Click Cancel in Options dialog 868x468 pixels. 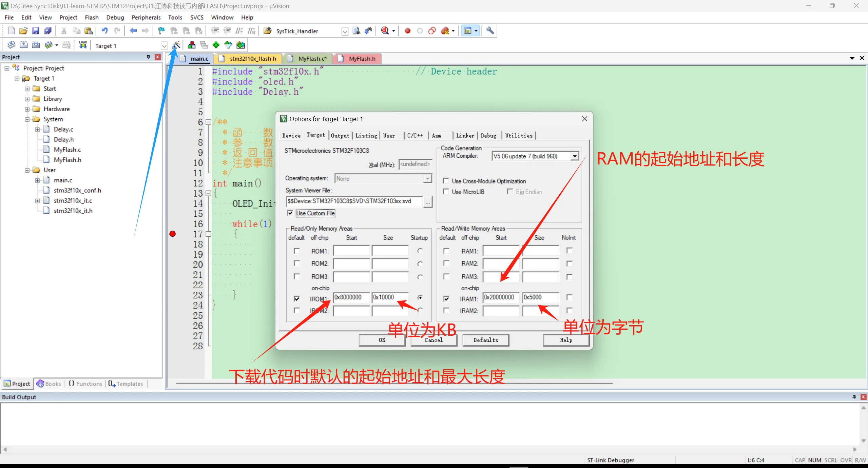(x=434, y=340)
